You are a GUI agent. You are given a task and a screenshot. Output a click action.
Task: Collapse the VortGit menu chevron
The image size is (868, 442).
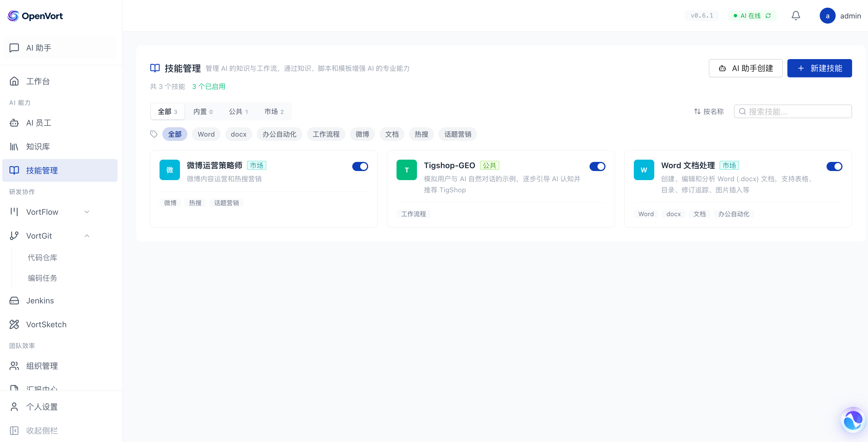pyautogui.click(x=87, y=236)
